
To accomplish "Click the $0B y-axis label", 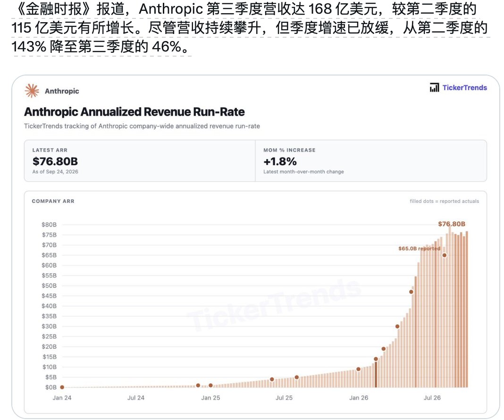I will tap(51, 387).
